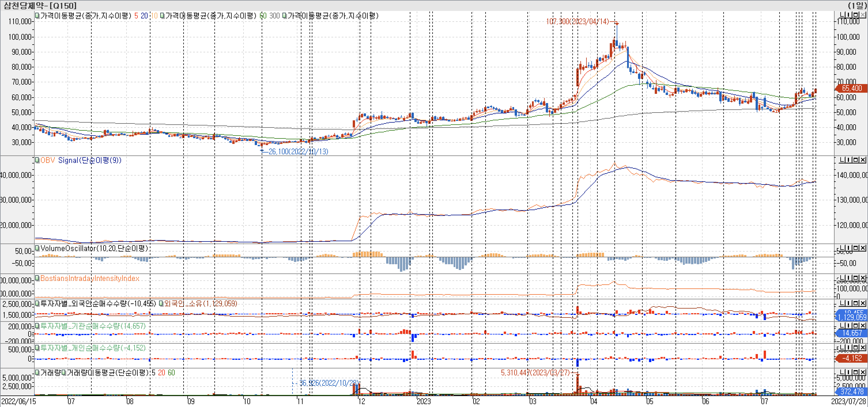Viewport: 868px width, 407px height.
Task: Maximize the 거래량 volume panel
Action: [x=856, y=372]
